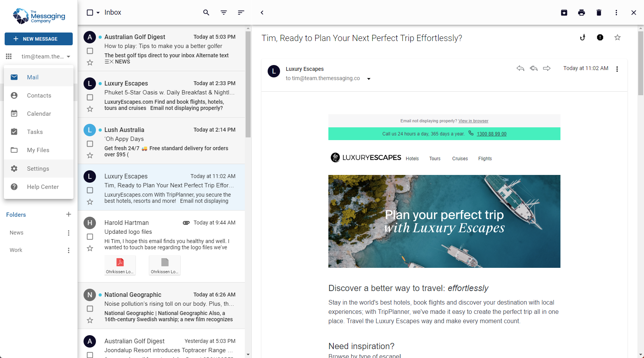
Task: Archive the open Luxury Escapes email
Action: point(564,12)
